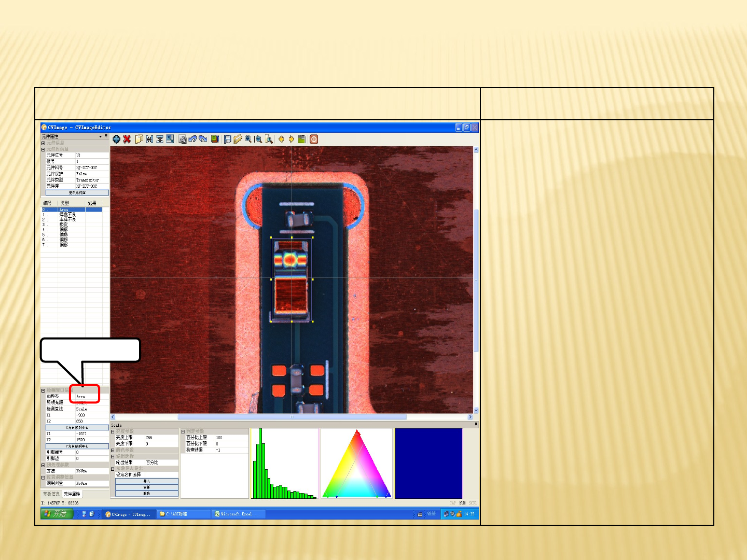Click the zoom fit magnifier icon

(x=258, y=139)
